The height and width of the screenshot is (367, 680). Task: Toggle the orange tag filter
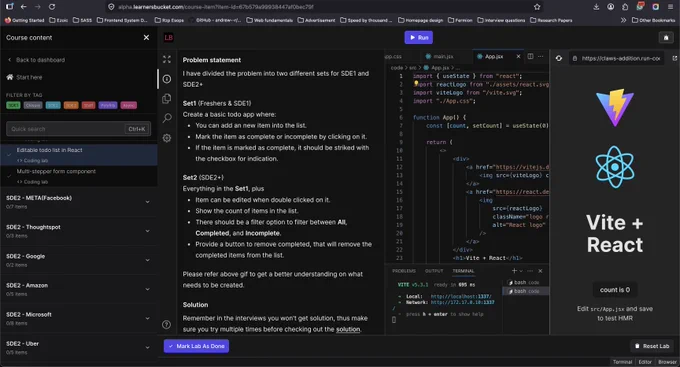coord(71,105)
